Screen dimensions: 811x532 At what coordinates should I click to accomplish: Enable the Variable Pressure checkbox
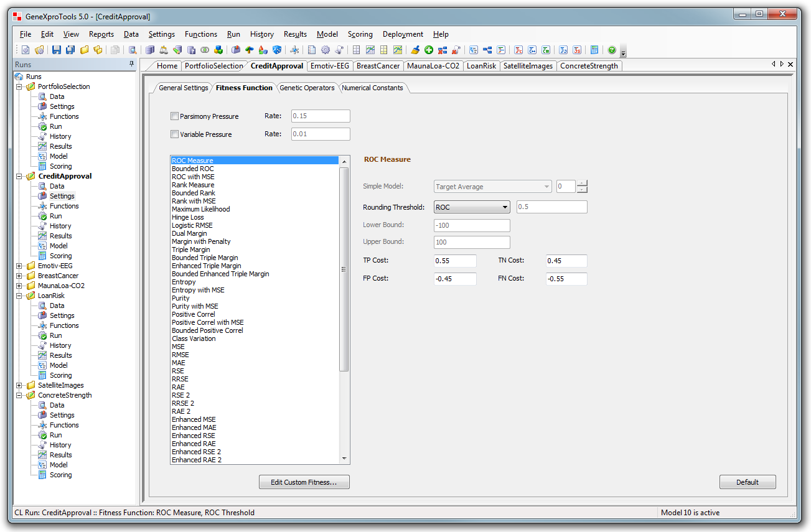174,134
